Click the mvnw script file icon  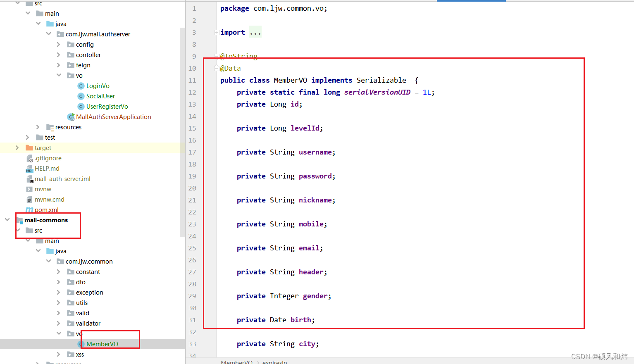pyautogui.click(x=29, y=189)
